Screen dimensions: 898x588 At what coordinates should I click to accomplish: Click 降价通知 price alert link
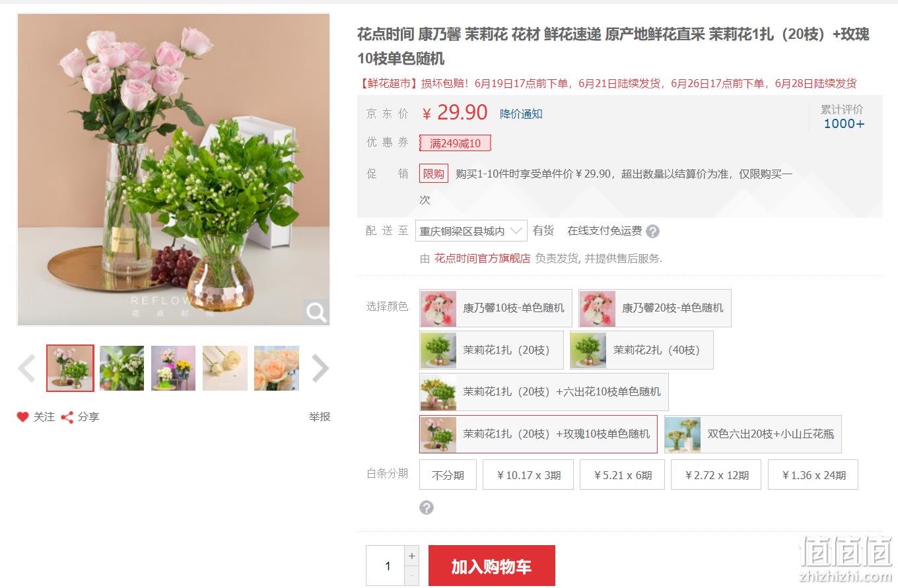(521, 114)
